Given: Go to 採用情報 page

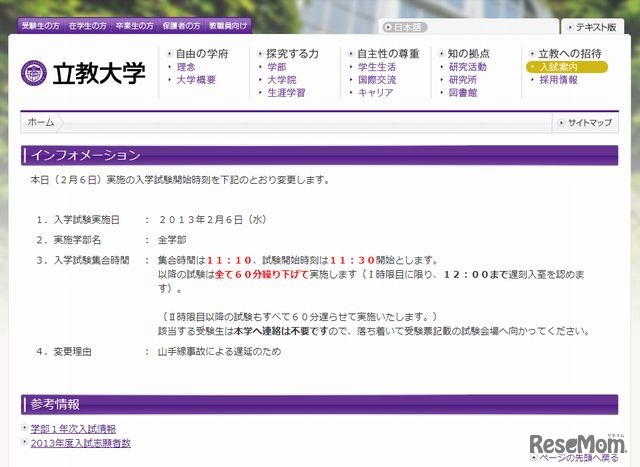Looking at the screenshot, I should (558, 80).
